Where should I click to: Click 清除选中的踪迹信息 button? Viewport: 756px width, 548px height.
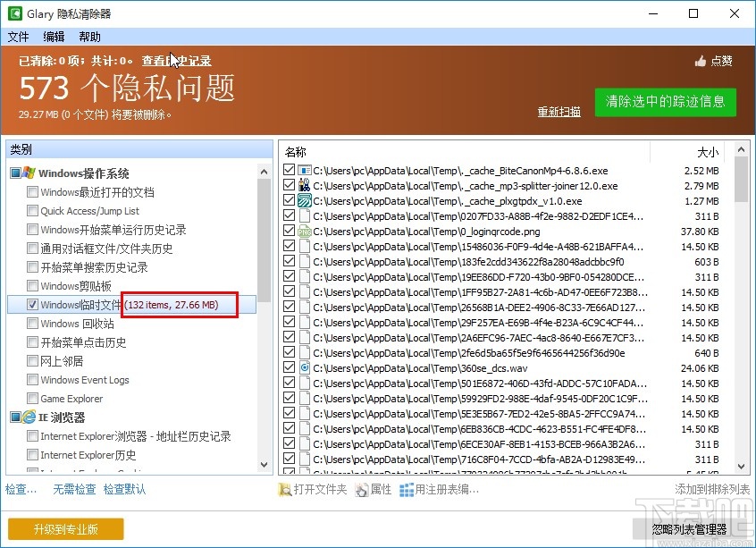(x=666, y=102)
